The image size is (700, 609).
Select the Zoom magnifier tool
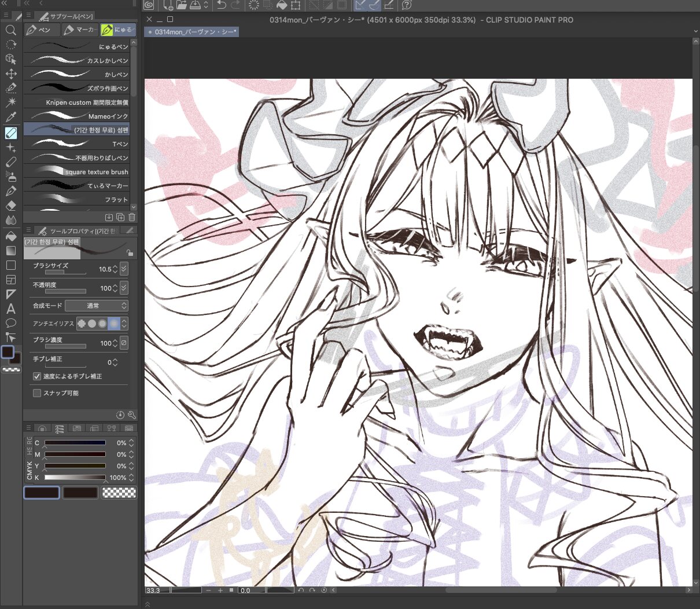pyautogui.click(x=10, y=30)
